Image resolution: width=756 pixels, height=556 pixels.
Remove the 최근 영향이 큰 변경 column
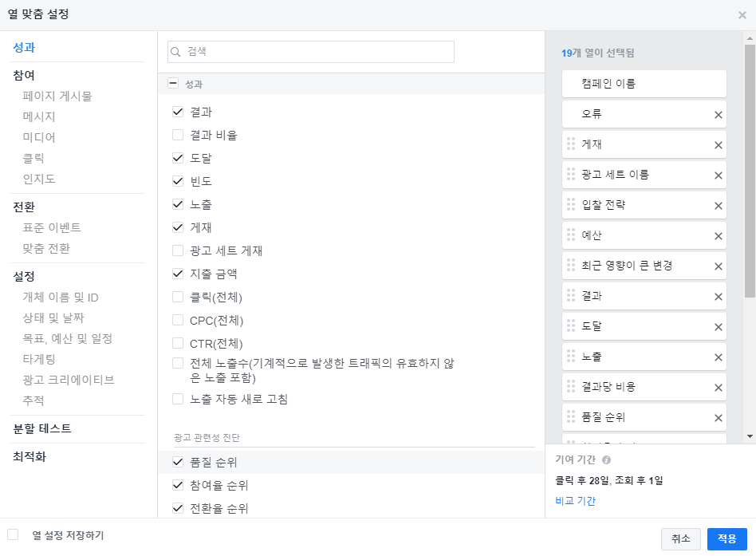tap(716, 266)
